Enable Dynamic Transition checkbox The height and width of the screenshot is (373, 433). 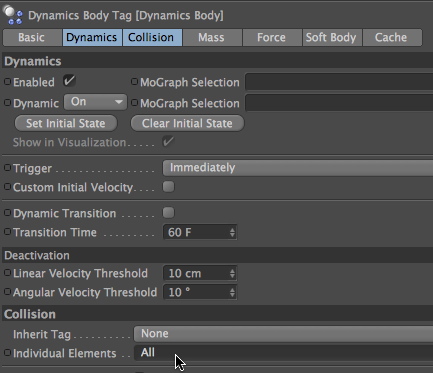coord(168,213)
